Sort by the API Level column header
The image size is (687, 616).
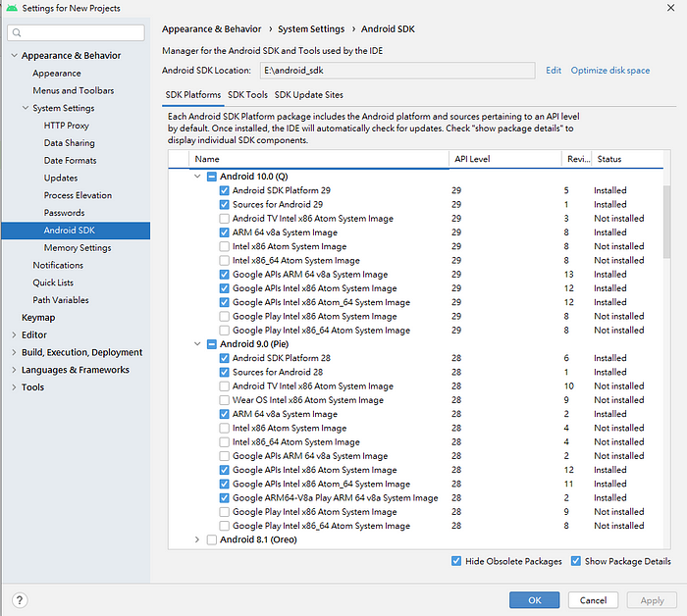[505, 159]
